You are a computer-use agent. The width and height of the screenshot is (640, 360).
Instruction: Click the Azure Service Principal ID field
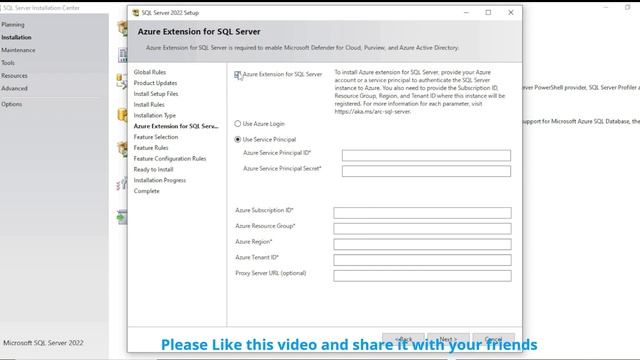coord(426,156)
